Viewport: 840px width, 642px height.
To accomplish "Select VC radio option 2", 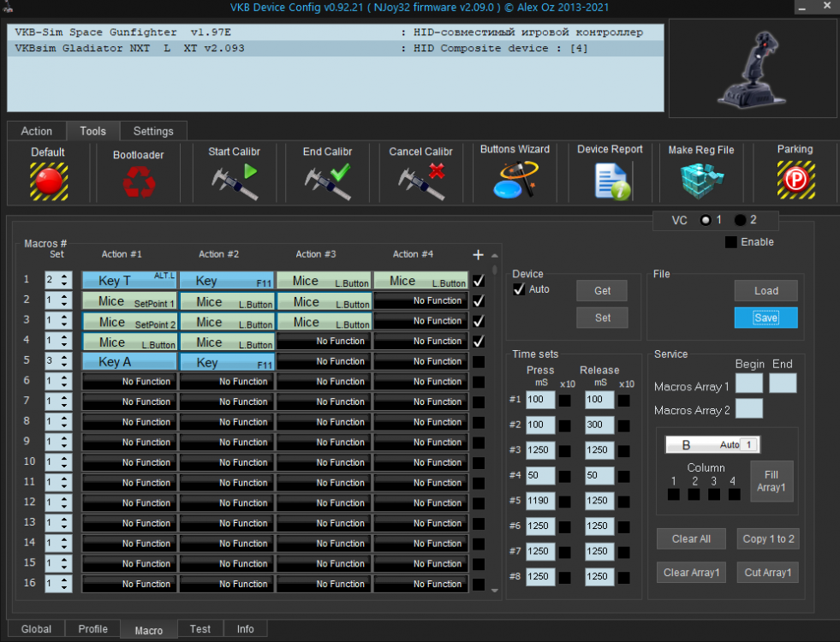I will pos(740,220).
